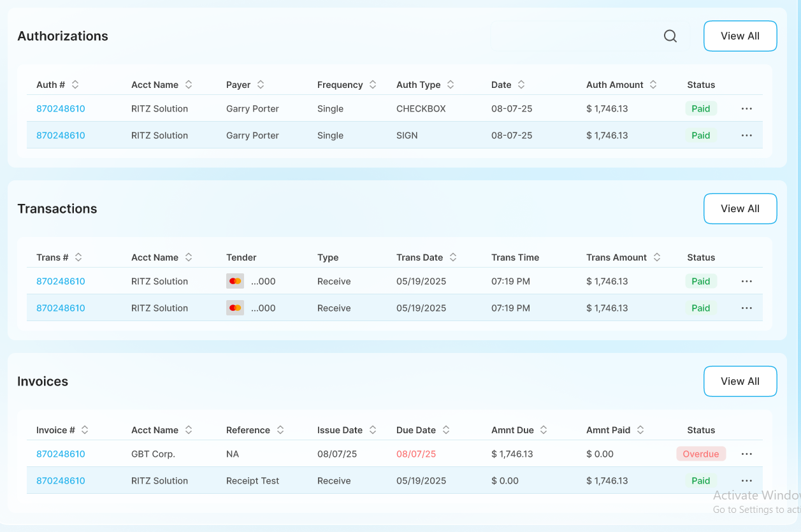Sort invoices by Amnt Paid column
801x532 pixels.
[x=640, y=430]
